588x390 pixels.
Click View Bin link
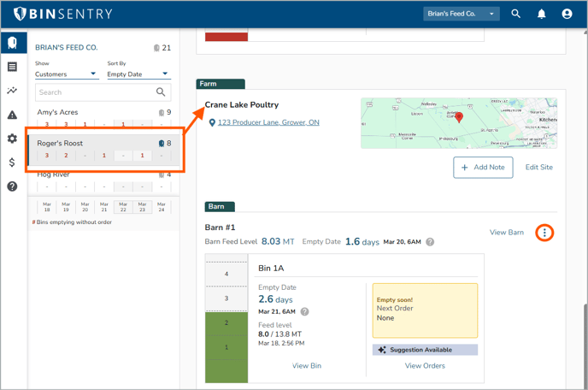point(307,365)
